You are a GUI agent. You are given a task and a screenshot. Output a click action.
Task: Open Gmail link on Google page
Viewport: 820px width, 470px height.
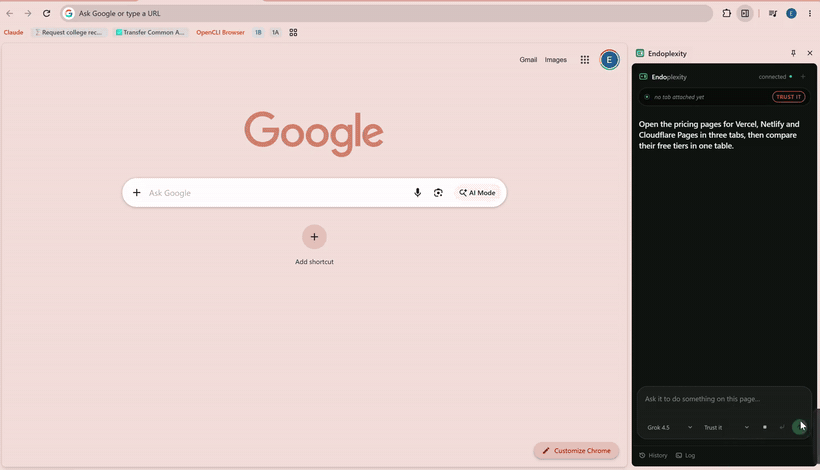(528, 60)
